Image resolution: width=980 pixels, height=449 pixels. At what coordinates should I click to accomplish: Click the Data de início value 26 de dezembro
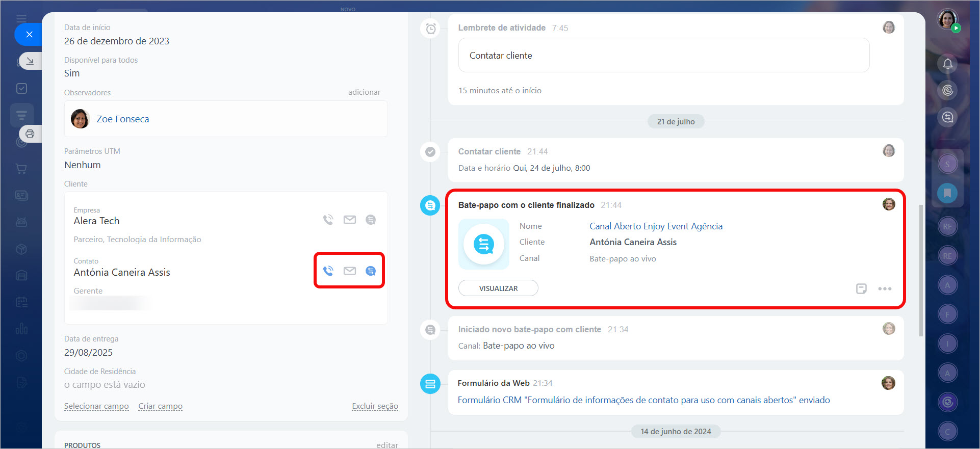[x=117, y=41]
